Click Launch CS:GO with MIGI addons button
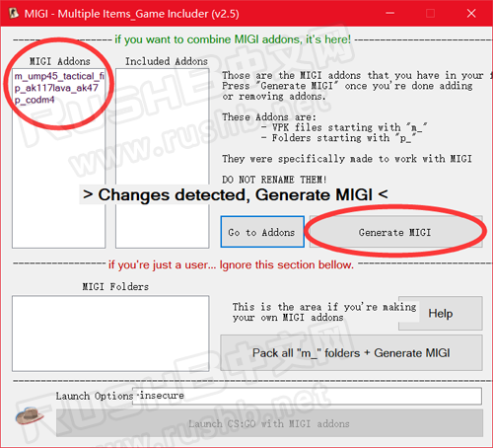Image resolution: width=493 pixels, height=448 pixels. (x=269, y=423)
